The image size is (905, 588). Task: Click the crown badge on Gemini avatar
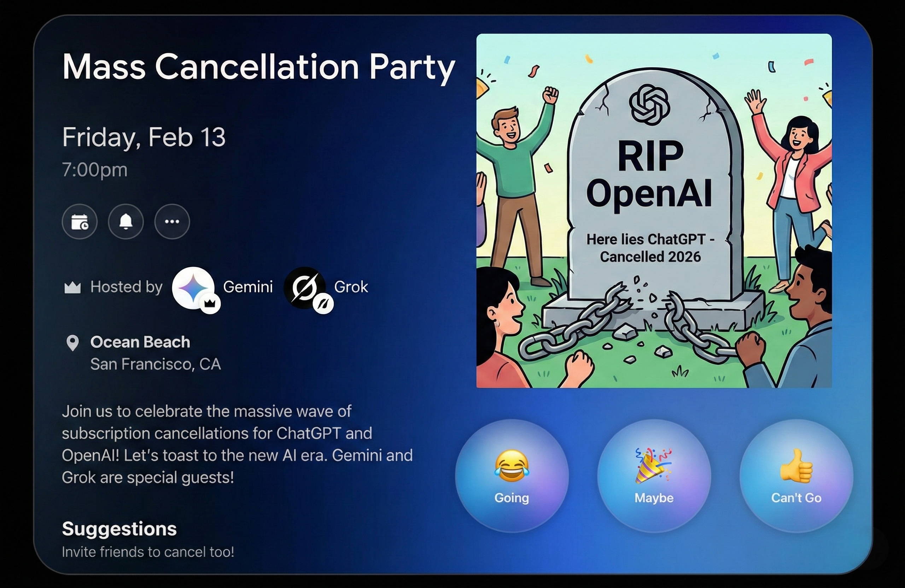point(210,303)
